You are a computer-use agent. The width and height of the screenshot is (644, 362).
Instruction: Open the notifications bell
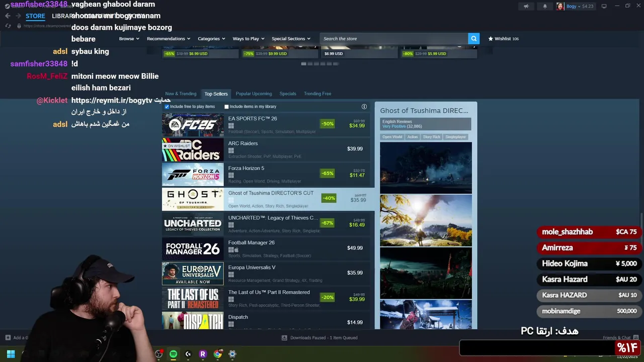[545, 7]
